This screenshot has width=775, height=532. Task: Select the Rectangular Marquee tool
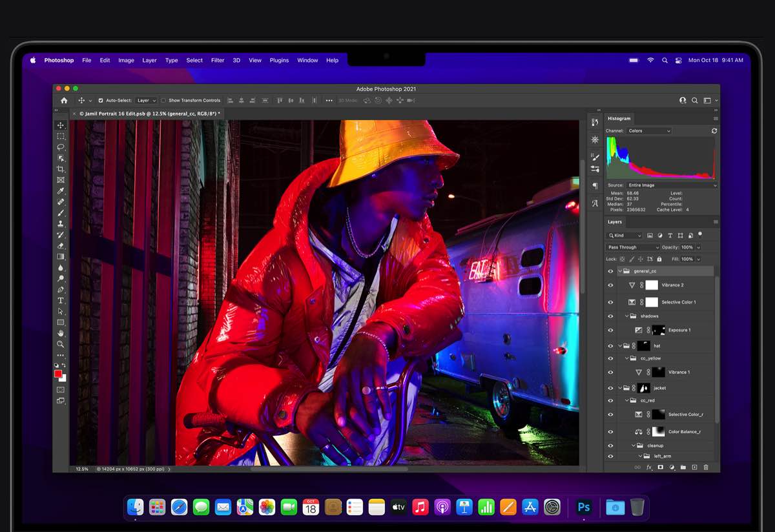click(61, 136)
